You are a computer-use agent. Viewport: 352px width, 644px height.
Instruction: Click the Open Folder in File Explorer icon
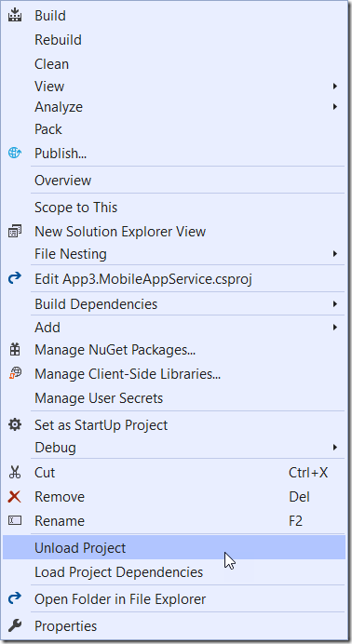(x=15, y=598)
